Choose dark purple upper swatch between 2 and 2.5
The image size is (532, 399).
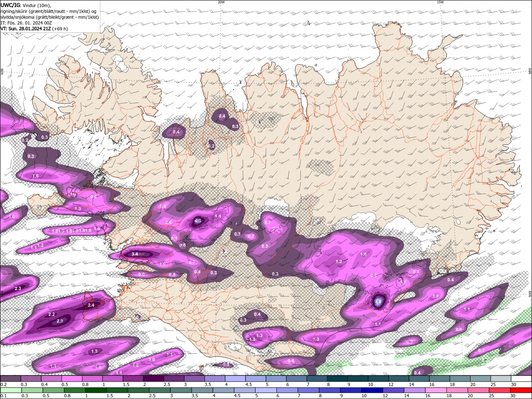153,379
